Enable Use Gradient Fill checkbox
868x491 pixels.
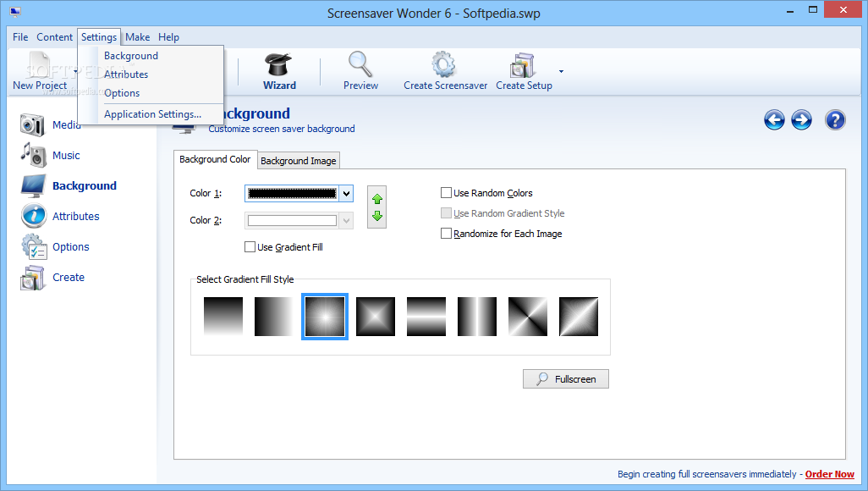[250, 246]
